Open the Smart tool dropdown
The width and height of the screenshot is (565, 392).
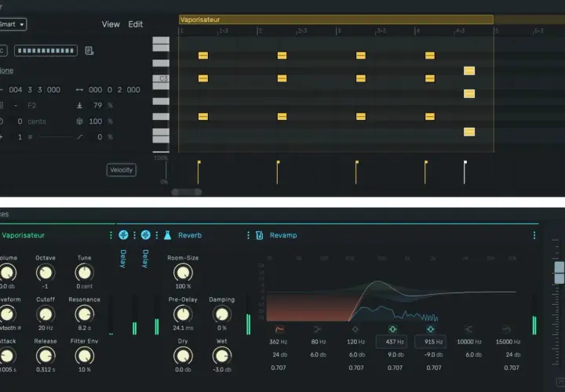[13, 24]
